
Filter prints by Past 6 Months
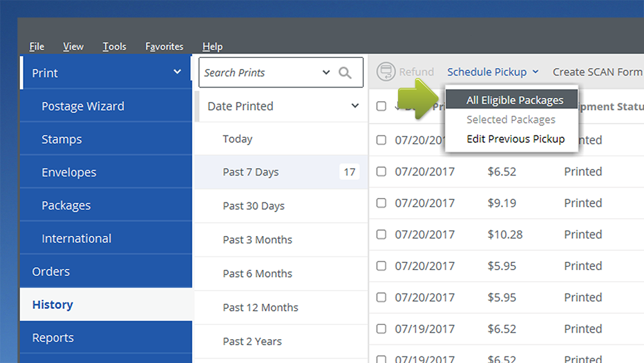(281, 273)
